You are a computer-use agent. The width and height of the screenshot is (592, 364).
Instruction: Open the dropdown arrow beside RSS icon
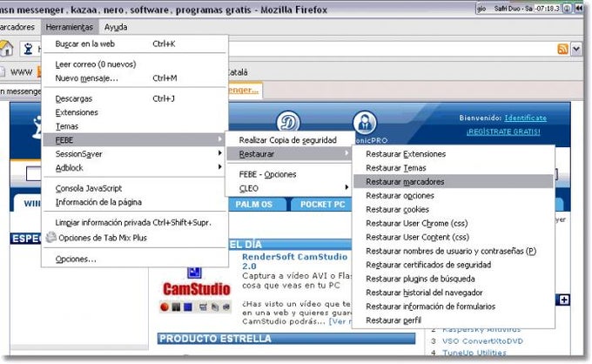(576, 49)
